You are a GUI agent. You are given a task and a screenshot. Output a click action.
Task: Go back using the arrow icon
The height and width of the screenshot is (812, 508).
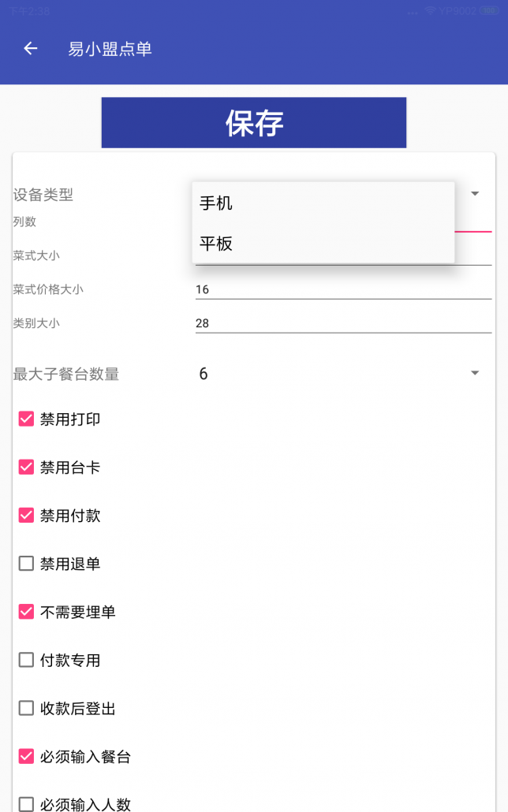(31, 49)
